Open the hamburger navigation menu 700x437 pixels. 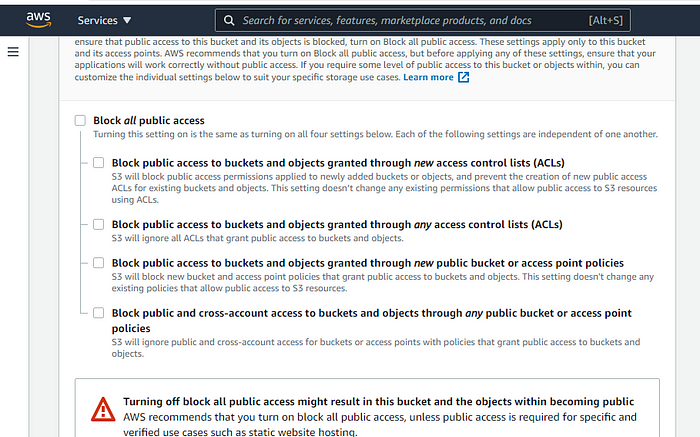pos(13,52)
